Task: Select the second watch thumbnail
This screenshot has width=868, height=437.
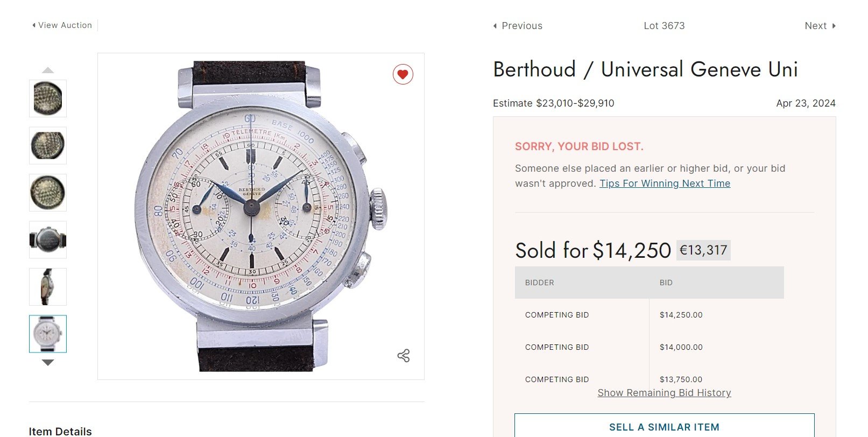Action: 48,146
